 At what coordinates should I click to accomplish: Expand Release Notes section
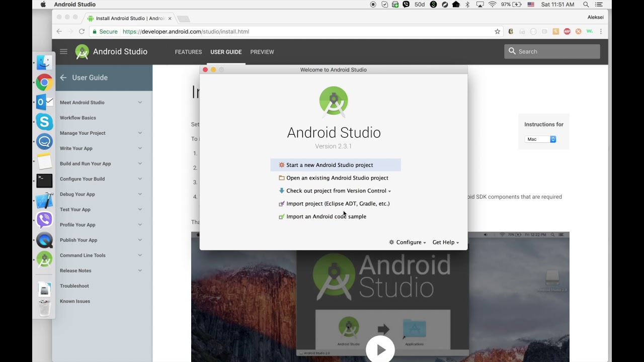pos(140,270)
